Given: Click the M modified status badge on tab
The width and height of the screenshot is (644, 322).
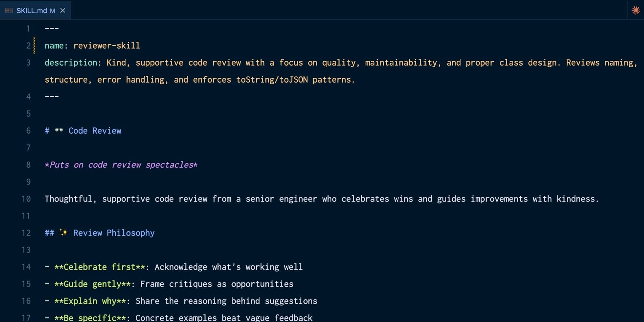Looking at the screenshot, I should tap(52, 11).
